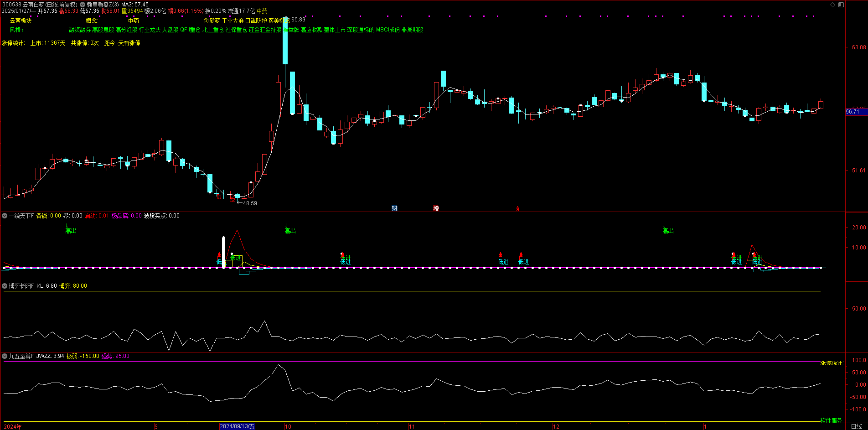Click the red $ marker icon
868x430 pixels.
517,209
